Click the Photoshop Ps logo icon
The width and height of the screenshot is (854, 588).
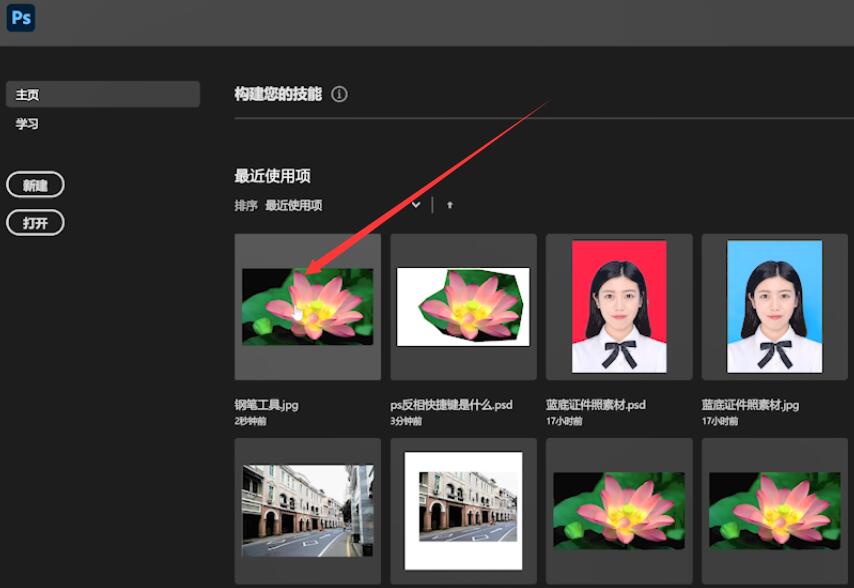click(21, 18)
